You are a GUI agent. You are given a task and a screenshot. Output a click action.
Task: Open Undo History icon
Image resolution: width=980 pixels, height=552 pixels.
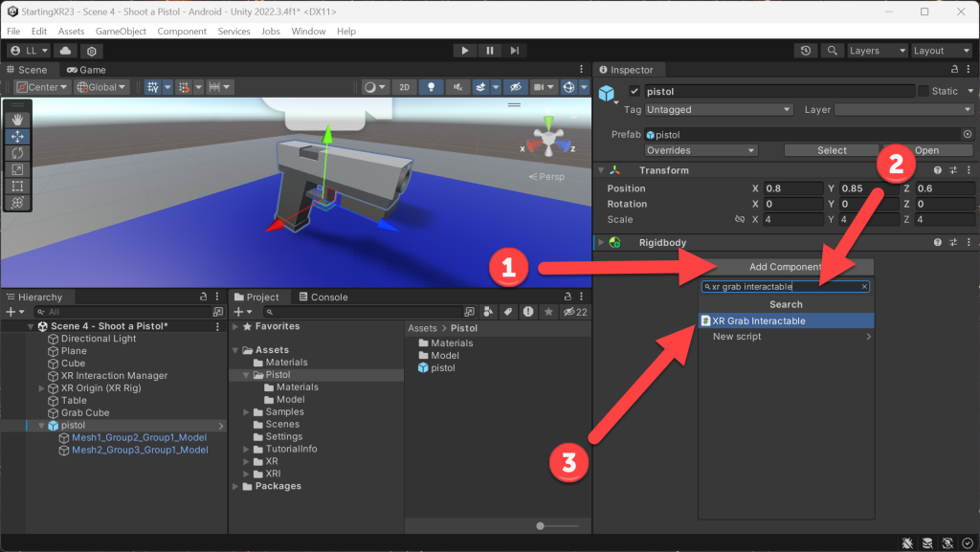click(806, 51)
